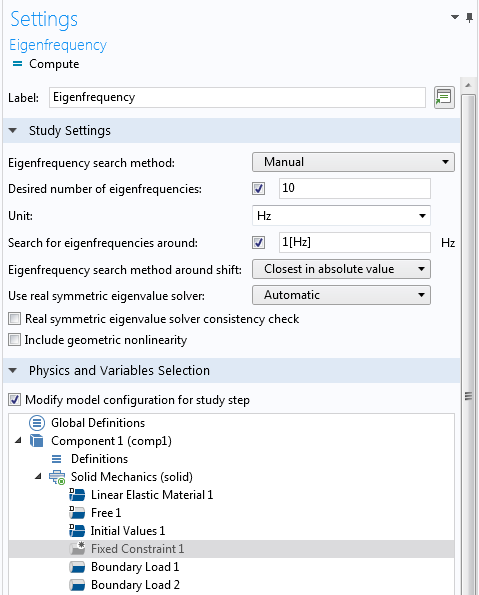Click the Compute equals-sign icon
Image resolution: width=479 pixels, height=595 pixels.
pos(17,64)
